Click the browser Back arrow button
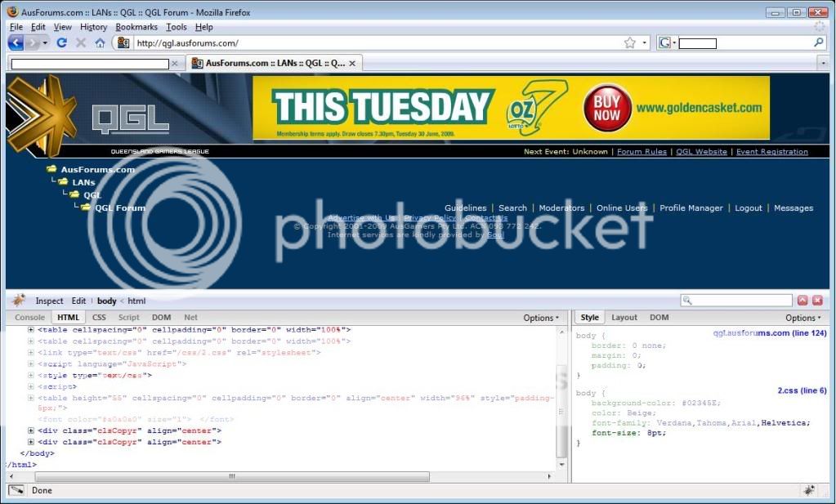 click(x=16, y=42)
